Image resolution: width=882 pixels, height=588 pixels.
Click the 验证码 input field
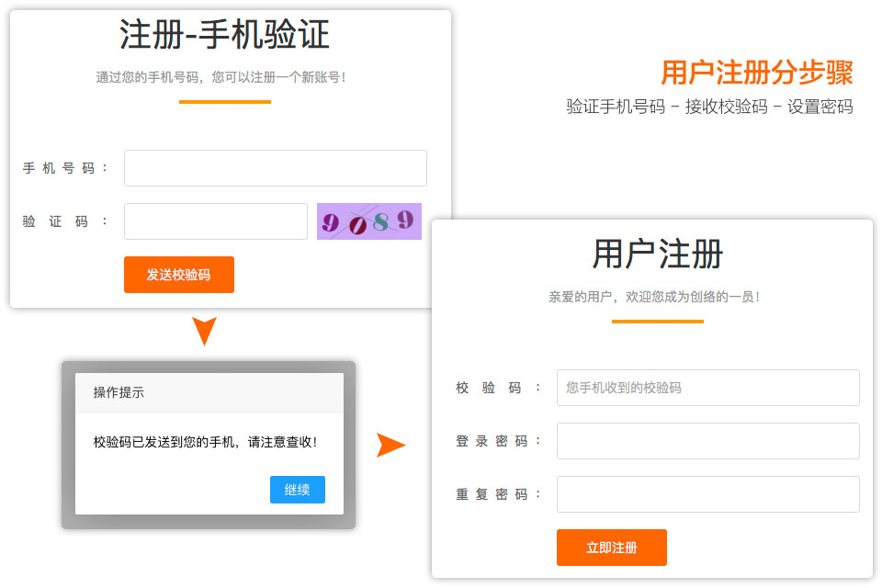[215, 221]
